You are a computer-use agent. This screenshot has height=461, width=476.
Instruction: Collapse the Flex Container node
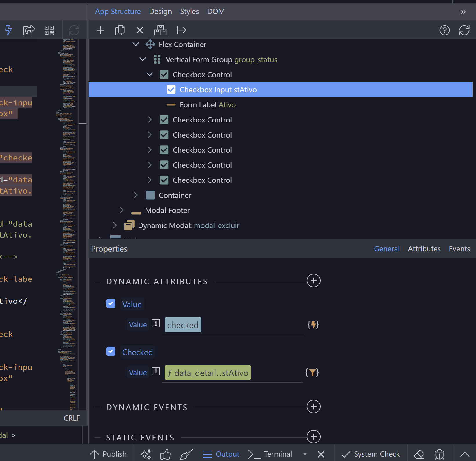coord(136,44)
